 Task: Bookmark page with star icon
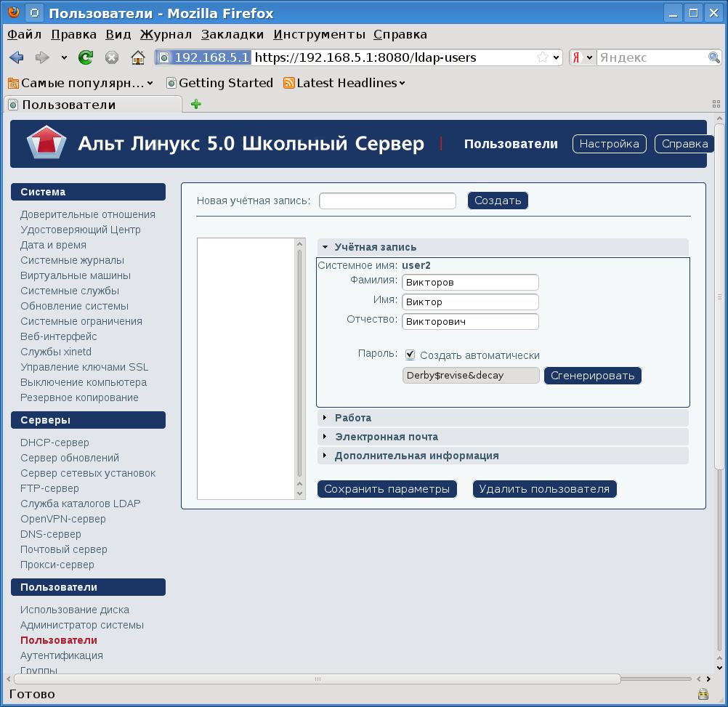click(542, 57)
